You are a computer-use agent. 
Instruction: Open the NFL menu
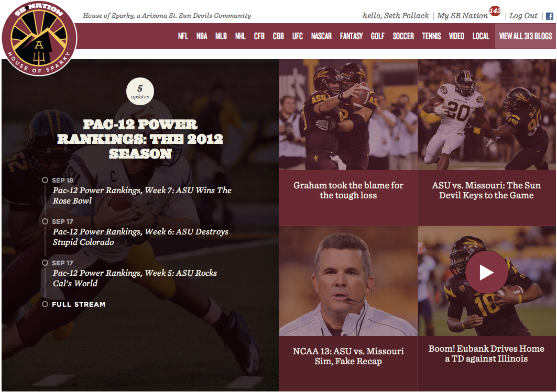point(183,36)
